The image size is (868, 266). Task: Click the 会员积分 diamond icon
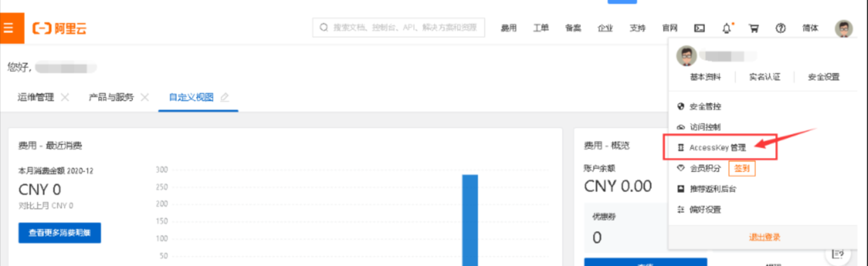point(681,169)
